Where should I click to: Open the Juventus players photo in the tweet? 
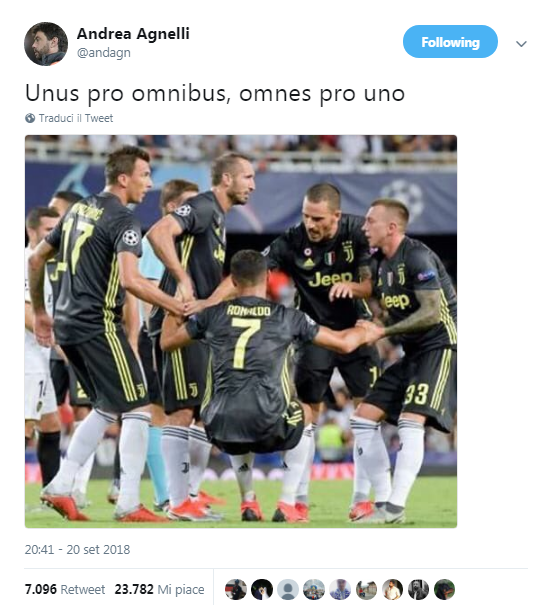tap(241, 331)
